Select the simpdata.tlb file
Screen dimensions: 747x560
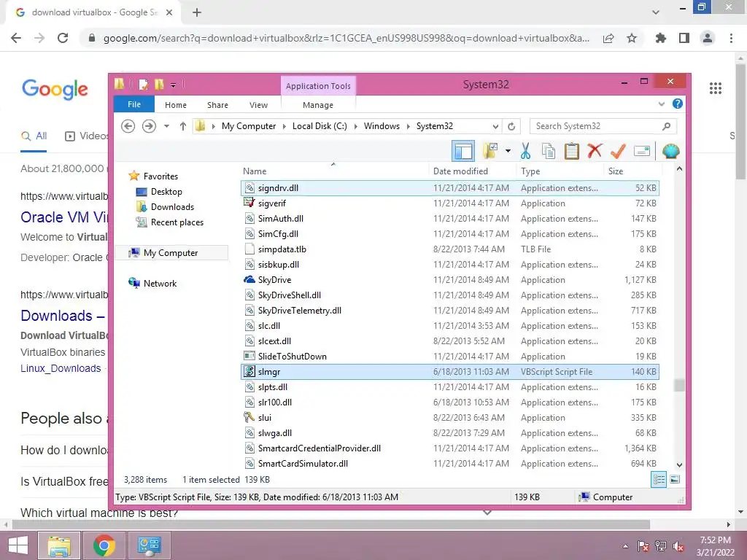tap(449, 249)
